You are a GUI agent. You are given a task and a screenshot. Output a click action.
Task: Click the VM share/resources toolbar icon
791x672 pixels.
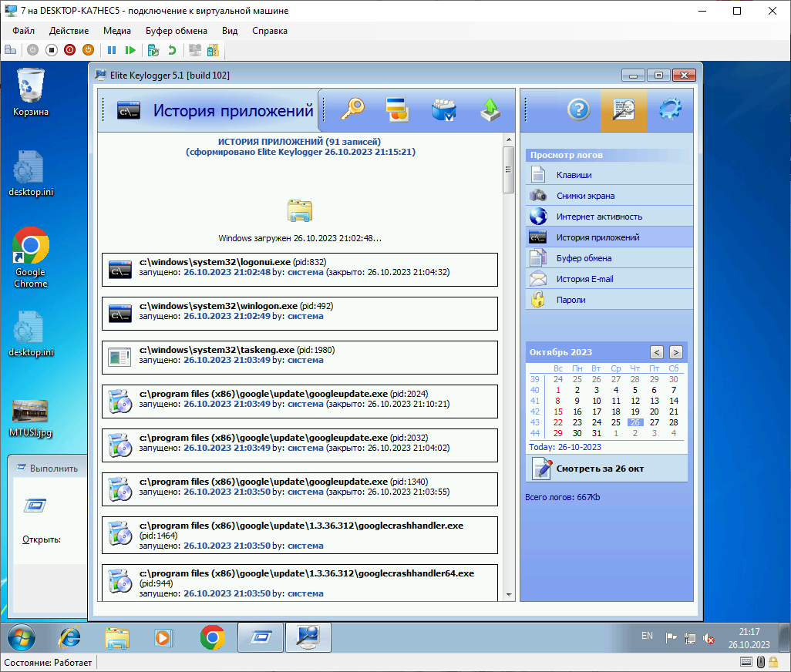click(x=214, y=50)
